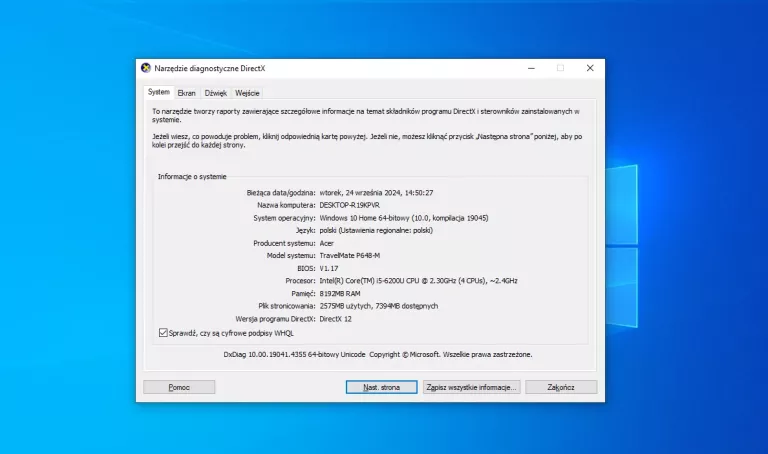Click the Procesor: label
Viewport: 768px width, 454px height.
300,281
